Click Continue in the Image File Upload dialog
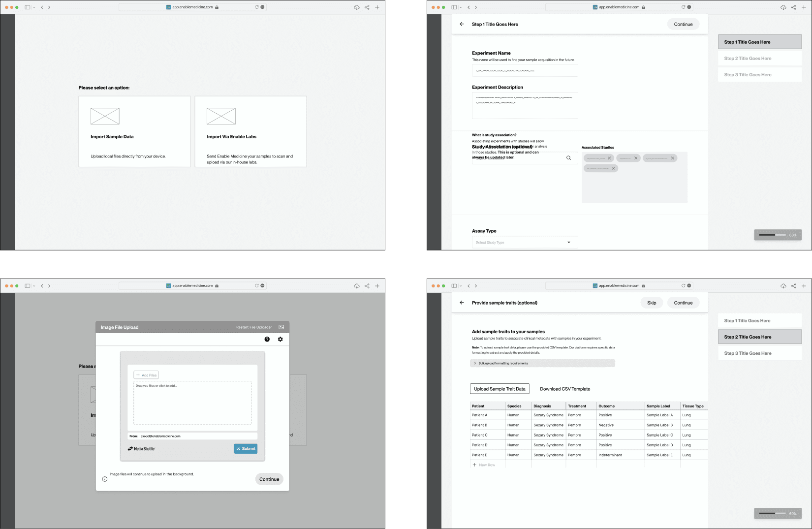Image resolution: width=812 pixels, height=529 pixels. point(269,479)
